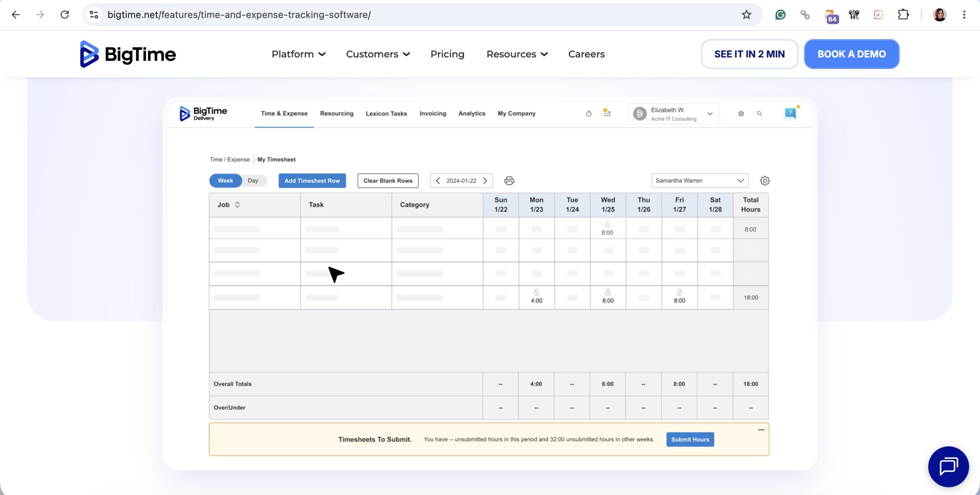
Task: Open the help question mark icon
Action: click(x=790, y=113)
